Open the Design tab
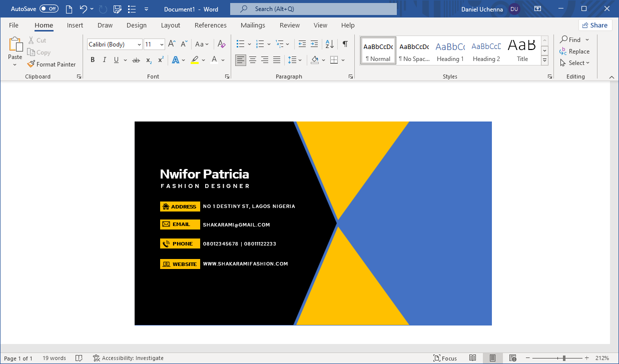The width and height of the screenshot is (619, 364). (137, 25)
